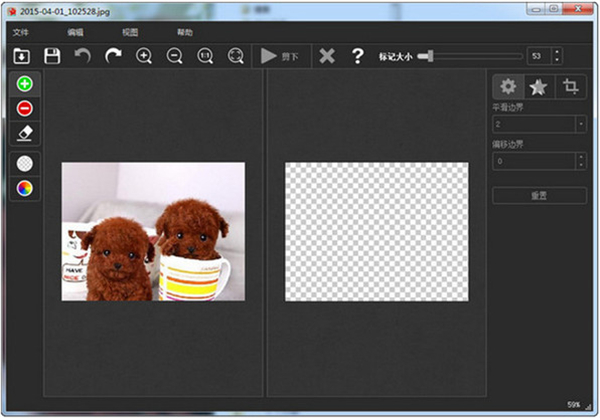Click the save floppy disk icon
Screen dimensions: 600x420
(52, 57)
